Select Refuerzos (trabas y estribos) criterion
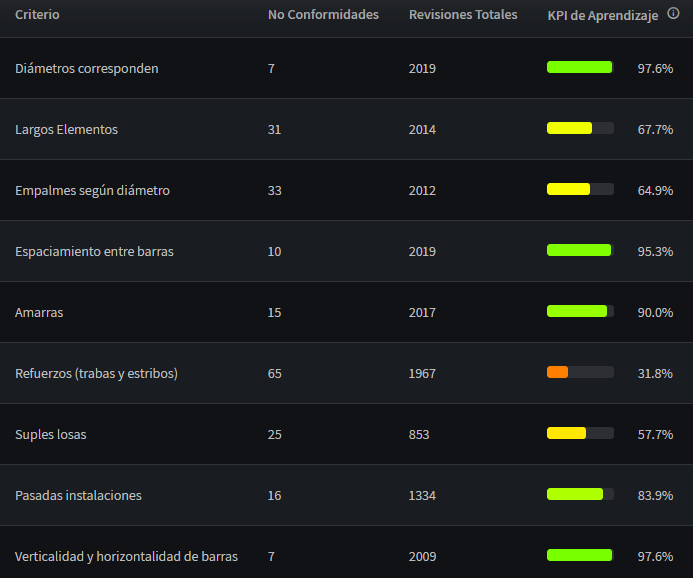693x578 pixels. (x=96, y=373)
